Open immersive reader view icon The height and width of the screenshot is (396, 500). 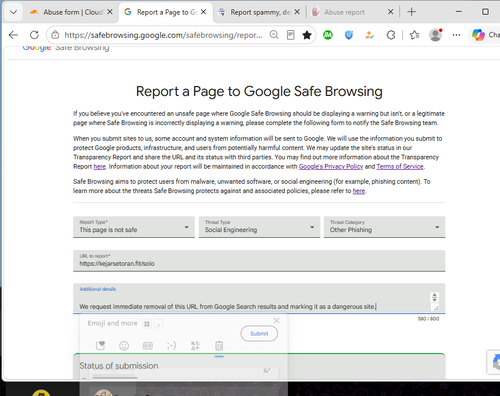point(291,35)
